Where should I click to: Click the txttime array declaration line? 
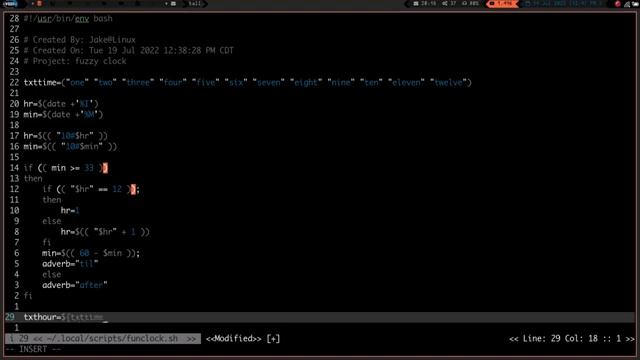[x=247, y=82]
